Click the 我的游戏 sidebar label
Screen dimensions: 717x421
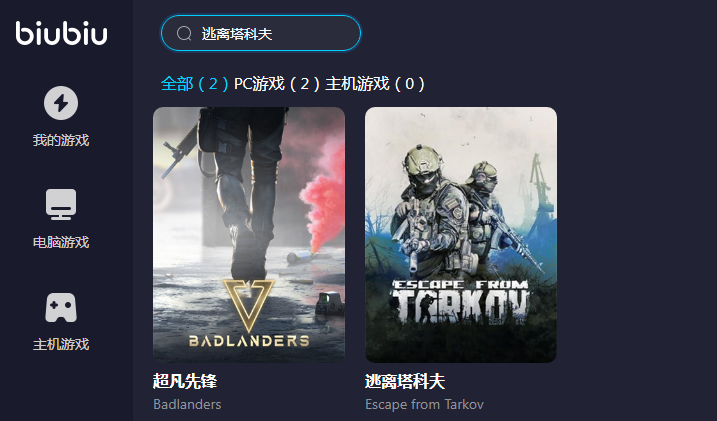coord(61,140)
